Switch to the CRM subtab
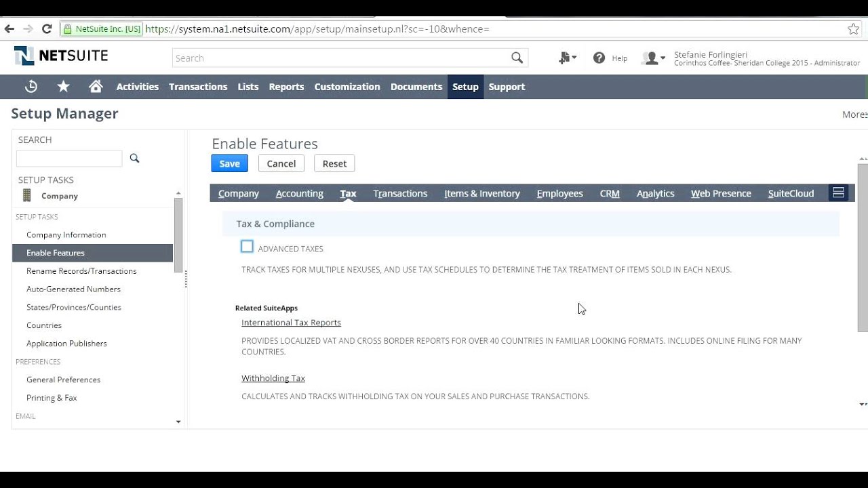868x488 pixels. [x=610, y=193]
